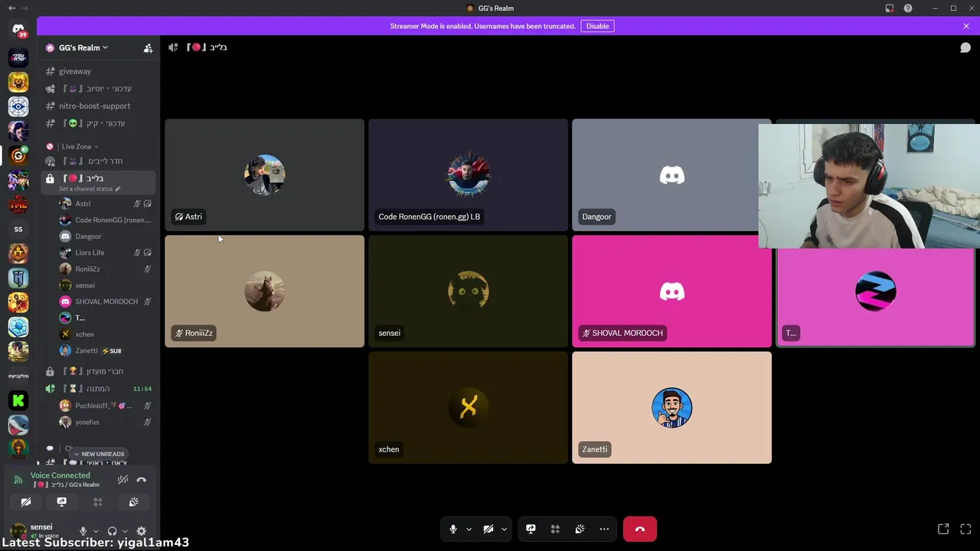This screenshot has width=980, height=551.
Task: Toggle microphone mute in user panel
Action: pyautogui.click(x=83, y=531)
